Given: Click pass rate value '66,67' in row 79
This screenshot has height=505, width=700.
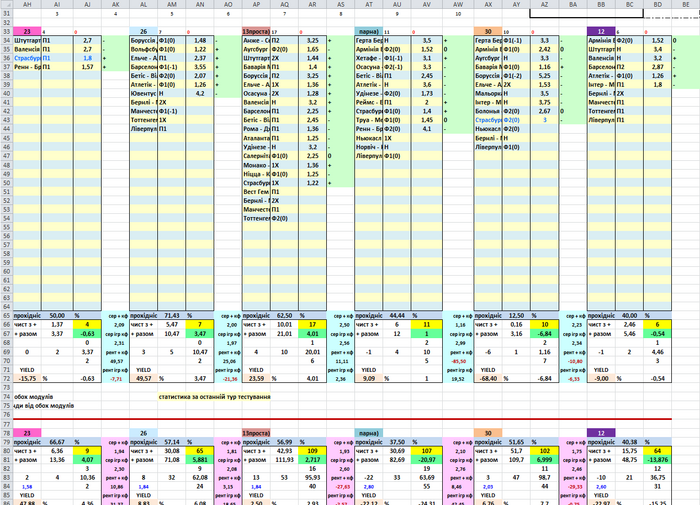Looking at the screenshot, I should tap(57, 442).
